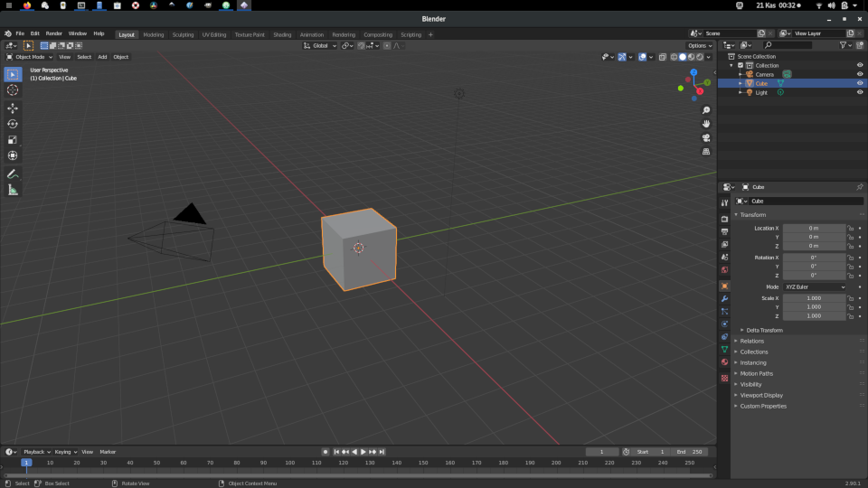Activate the Move tool
Viewport: 868px width, 488px height.
point(12,108)
